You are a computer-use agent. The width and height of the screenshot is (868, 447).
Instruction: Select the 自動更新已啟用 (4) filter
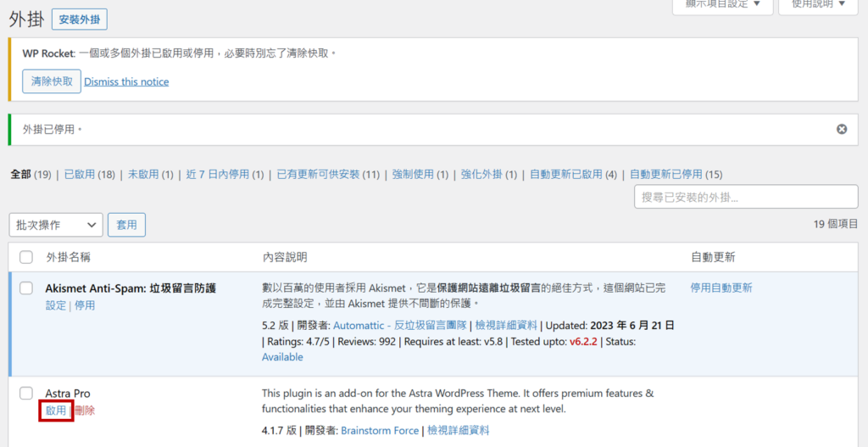pyautogui.click(x=573, y=175)
